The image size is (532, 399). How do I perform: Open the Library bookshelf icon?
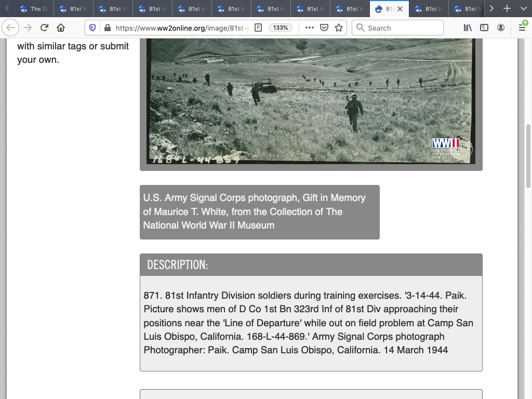pyautogui.click(x=468, y=28)
